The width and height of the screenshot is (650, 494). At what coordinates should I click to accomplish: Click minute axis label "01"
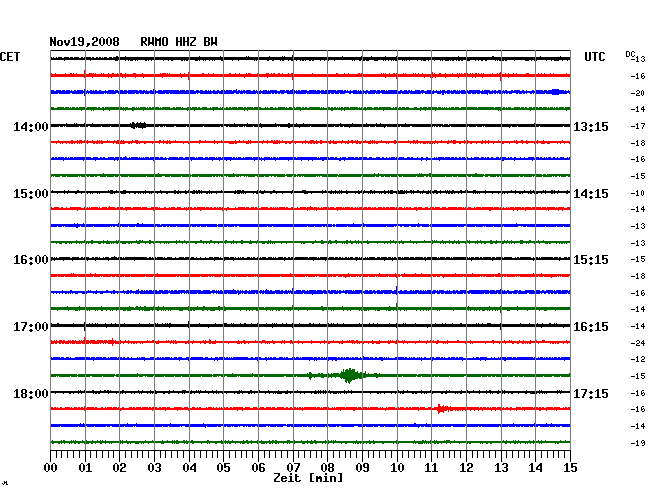point(85,467)
